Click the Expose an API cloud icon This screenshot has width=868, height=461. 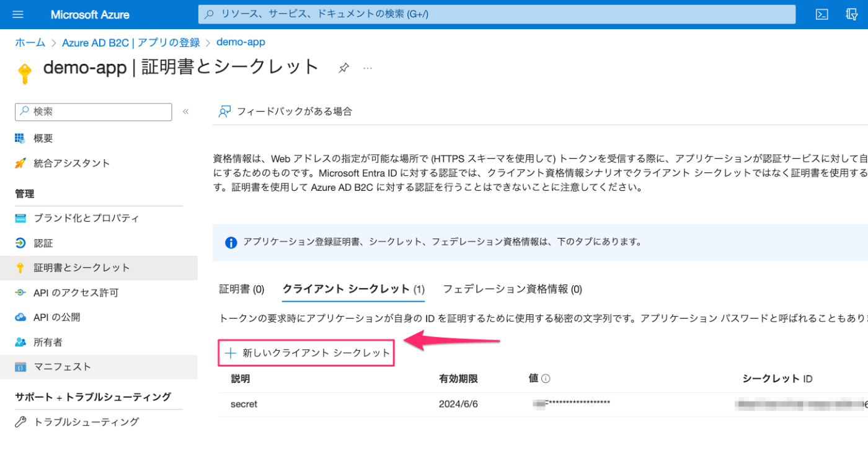[20, 317]
